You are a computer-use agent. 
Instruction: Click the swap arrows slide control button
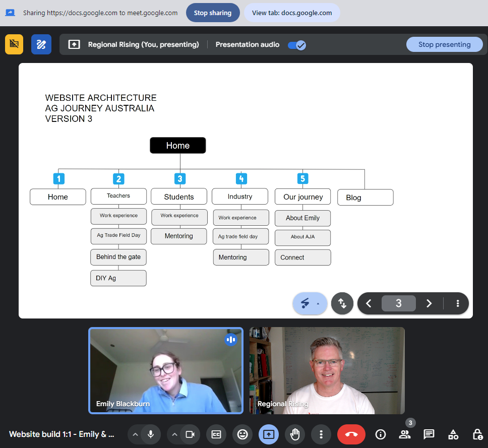(342, 303)
